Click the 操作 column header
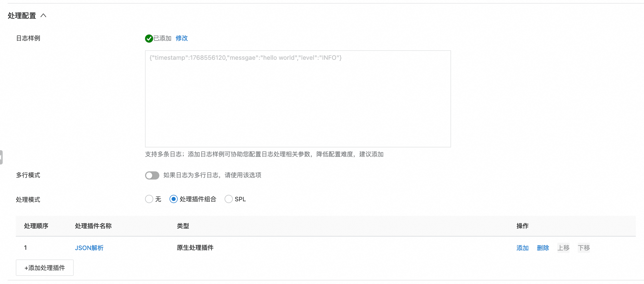This screenshot has height=284, width=644. click(522, 226)
